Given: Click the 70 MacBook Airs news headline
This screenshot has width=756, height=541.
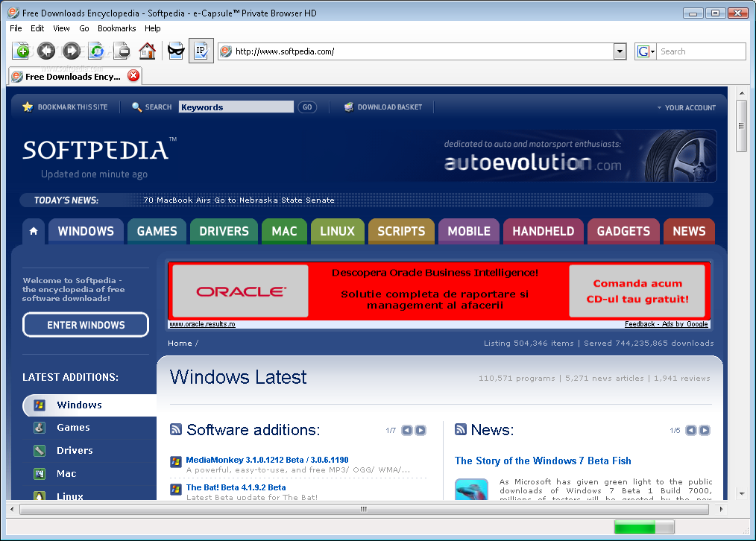Looking at the screenshot, I should (x=239, y=200).
